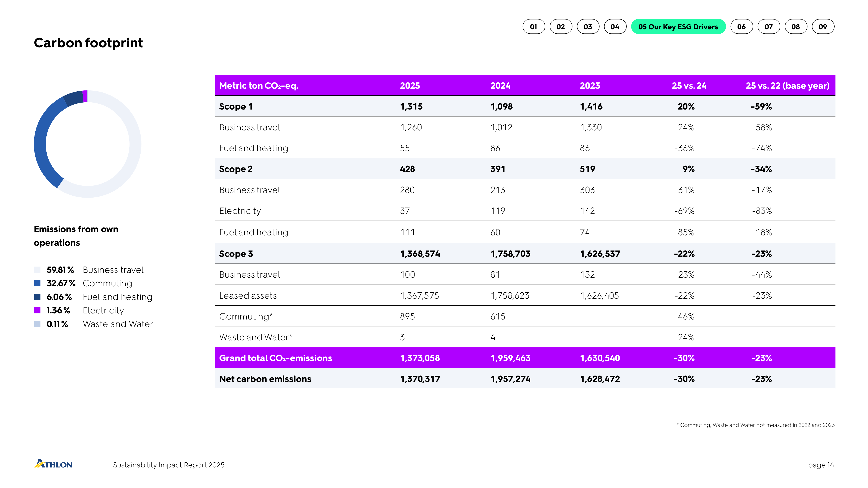Click the Carbon footprint heading
868x488 pixels.
coord(88,43)
